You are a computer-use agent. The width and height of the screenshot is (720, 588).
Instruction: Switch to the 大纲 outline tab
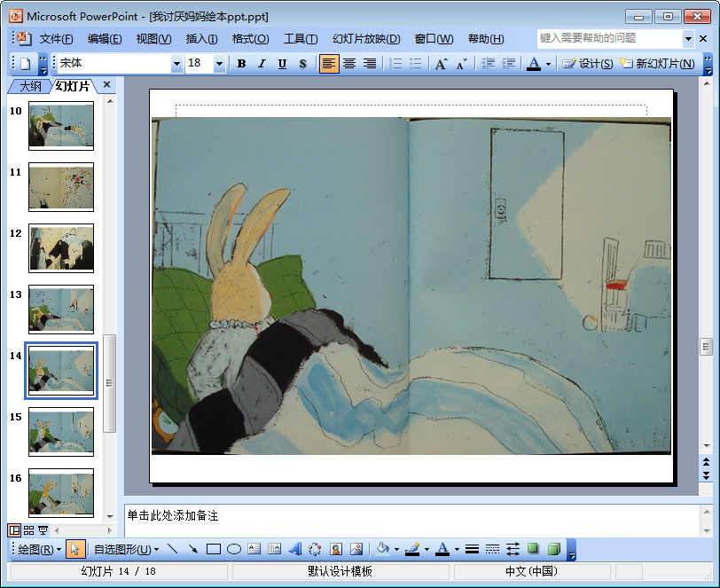pos(30,86)
